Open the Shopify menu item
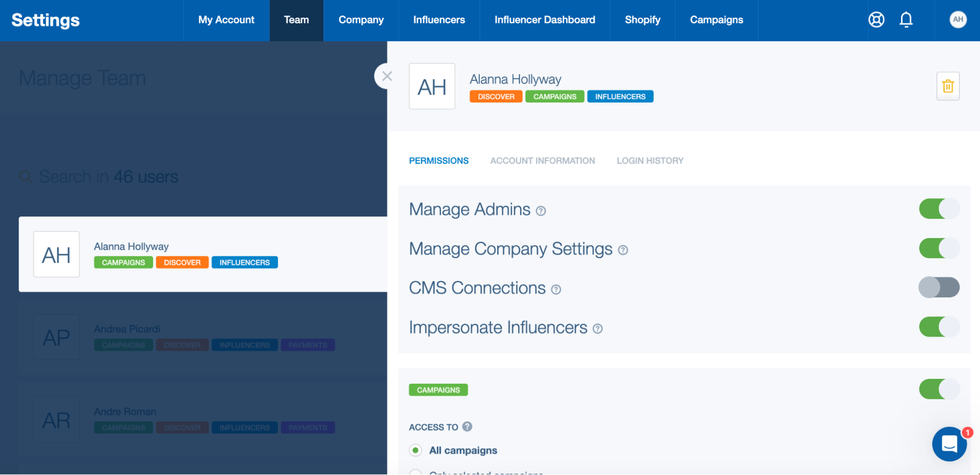The image size is (980, 475). pos(642,20)
